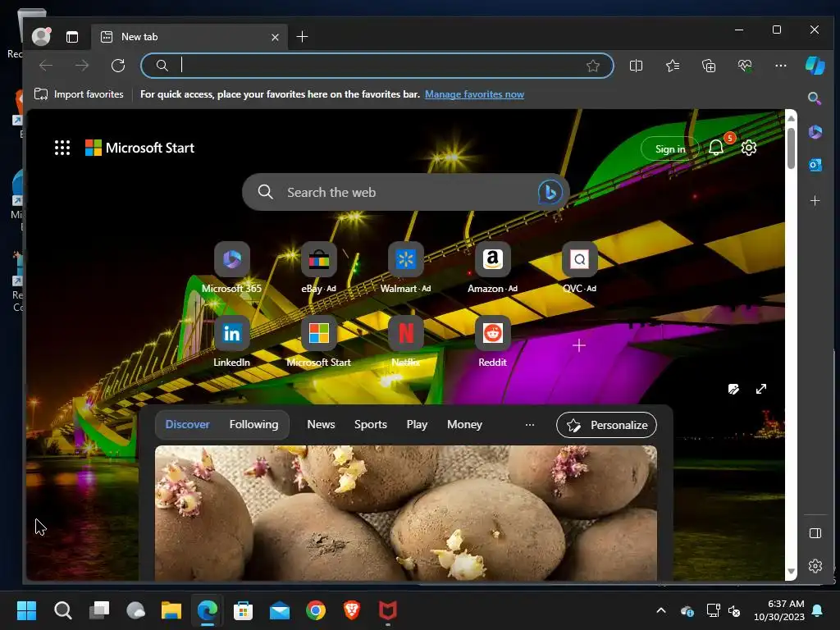
Task: Open the notifications bell
Action: (716, 148)
